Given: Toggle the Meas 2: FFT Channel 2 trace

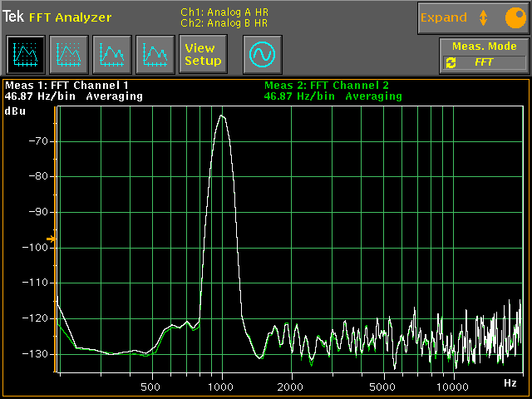Looking at the screenshot, I should pyautogui.click(x=326, y=86).
